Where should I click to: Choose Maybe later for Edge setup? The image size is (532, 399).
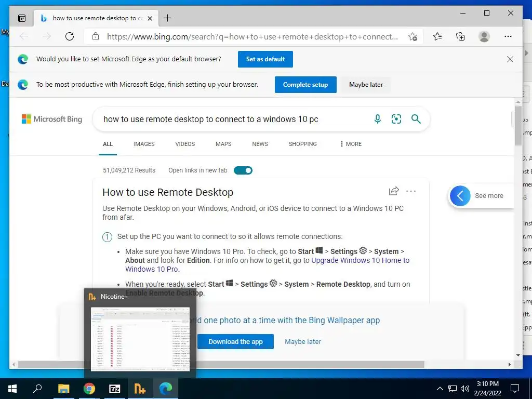[366, 85]
